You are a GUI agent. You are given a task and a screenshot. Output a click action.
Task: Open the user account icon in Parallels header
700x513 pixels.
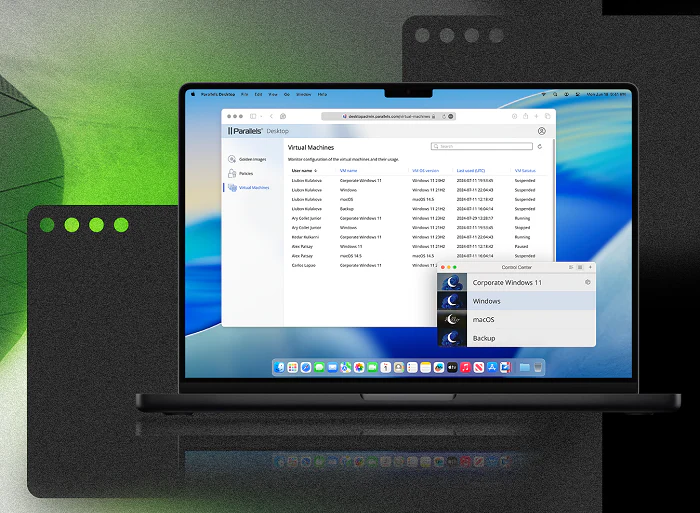(x=542, y=131)
